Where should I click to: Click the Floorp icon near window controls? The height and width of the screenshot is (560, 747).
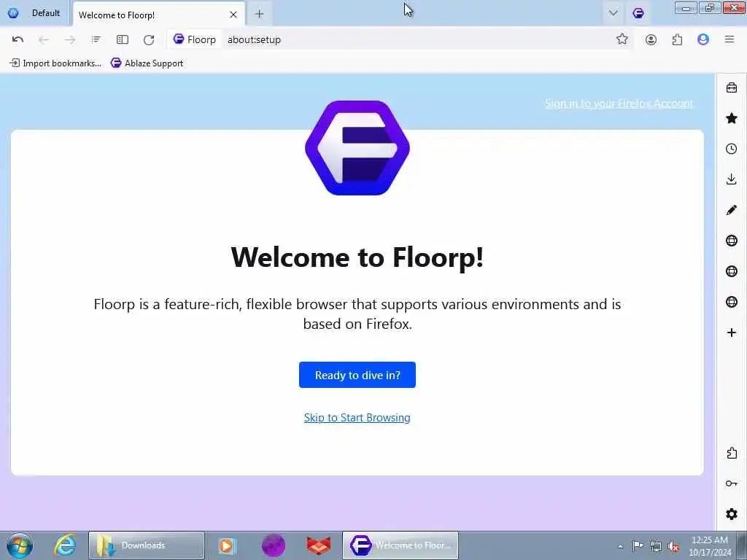pyautogui.click(x=638, y=13)
